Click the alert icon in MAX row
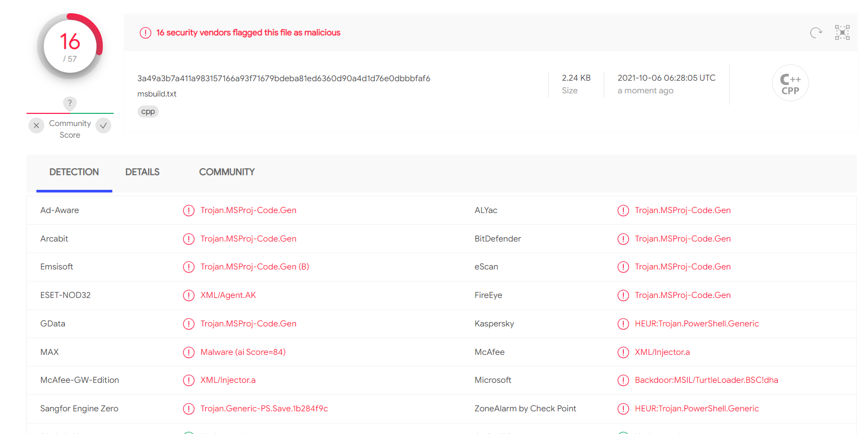 [x=189, y=352]
